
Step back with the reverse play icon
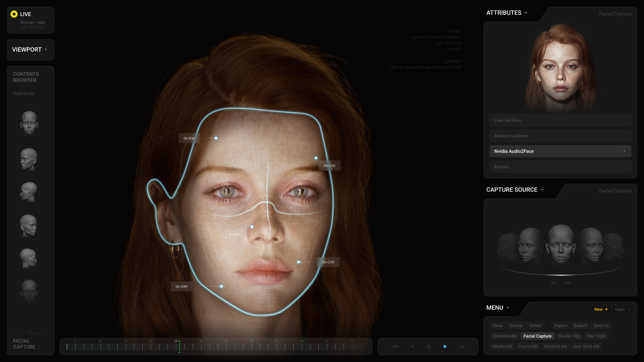point(412,347)
